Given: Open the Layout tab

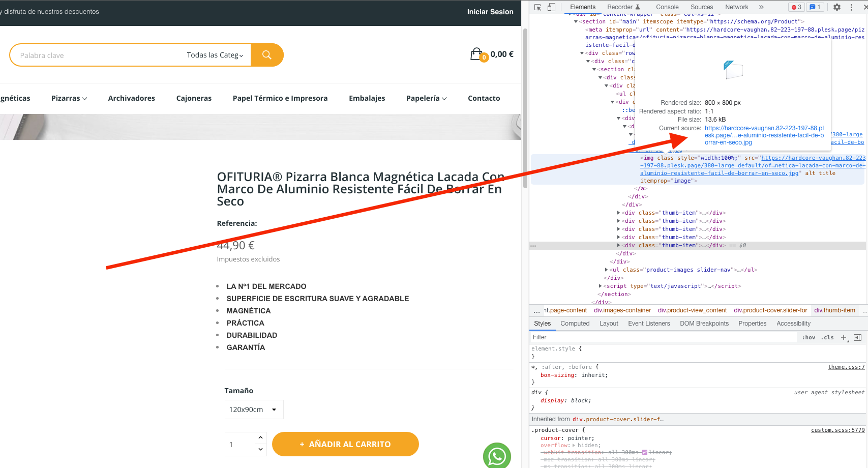Looking at the screenshot, I should (609, 324).
